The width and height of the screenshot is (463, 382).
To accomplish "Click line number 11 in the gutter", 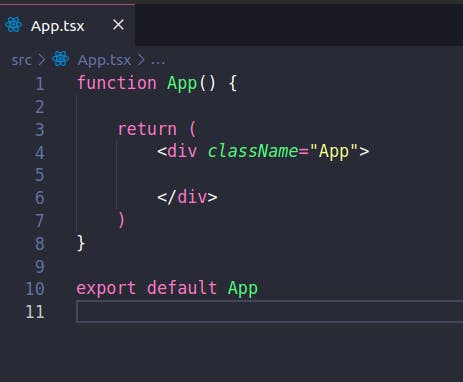I will pyautogui.click(x=35, y=312).
